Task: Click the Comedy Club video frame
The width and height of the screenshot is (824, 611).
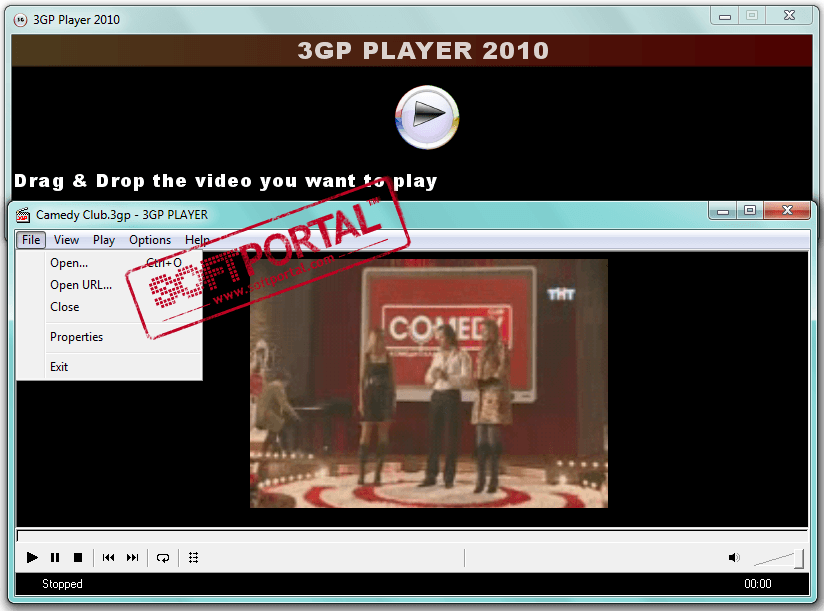Action: [x=429, y=384]
